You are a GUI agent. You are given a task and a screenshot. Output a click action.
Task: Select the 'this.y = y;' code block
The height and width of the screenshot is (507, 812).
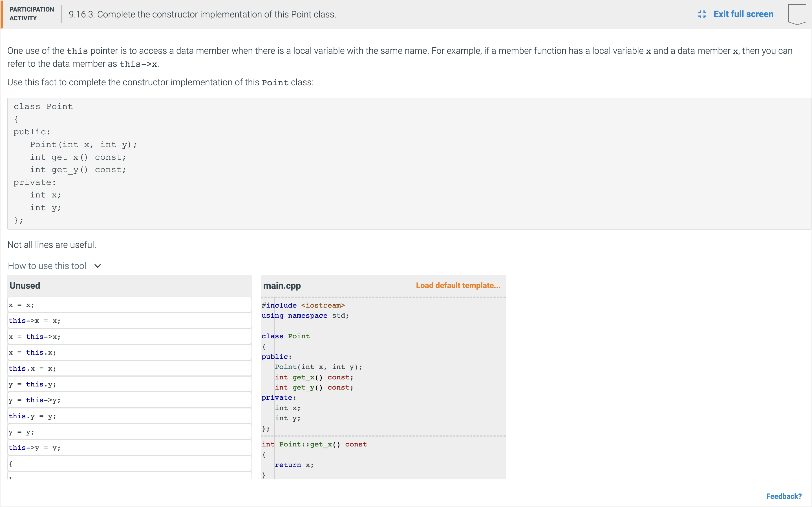(x=129, y=416)
